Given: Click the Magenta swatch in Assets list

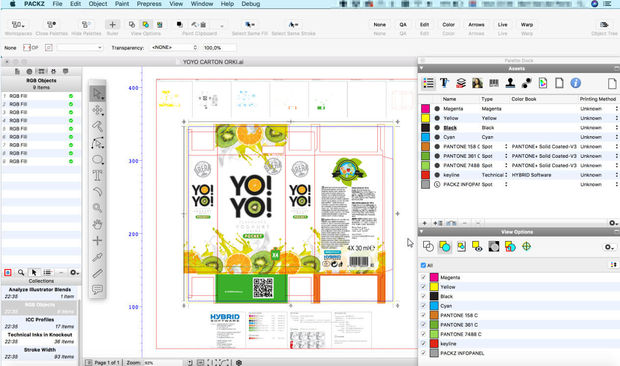Looking at the screenshot, I should click(x=425, y=108).
